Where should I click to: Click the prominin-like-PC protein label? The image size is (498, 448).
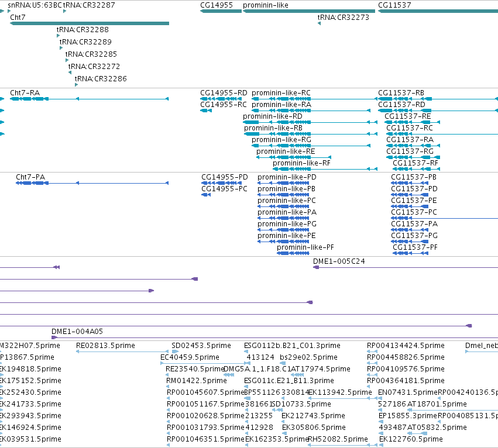point(287,201)
